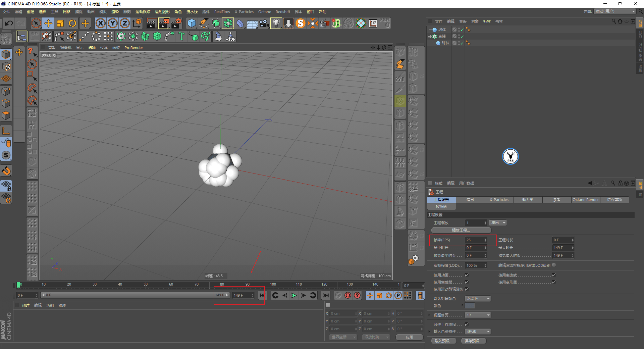Click the 保存预设 button
This screenshot has width=644, height=349.
coord(474,341)
